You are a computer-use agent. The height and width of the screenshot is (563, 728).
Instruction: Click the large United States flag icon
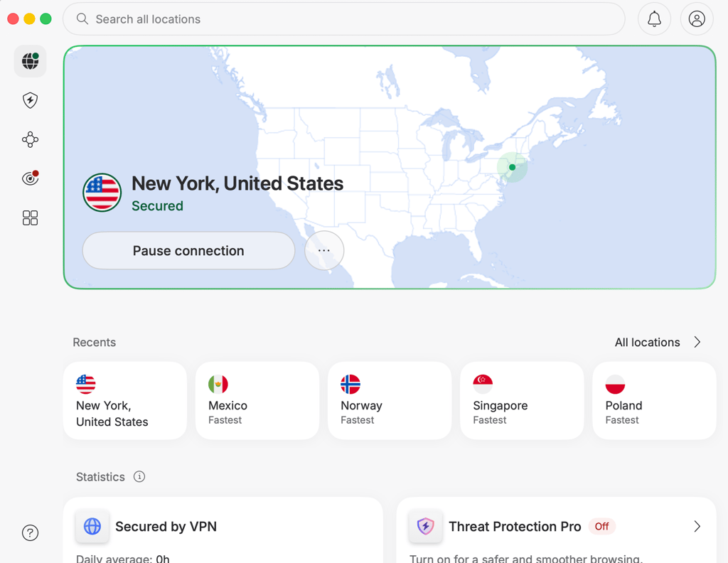point(102,193)
